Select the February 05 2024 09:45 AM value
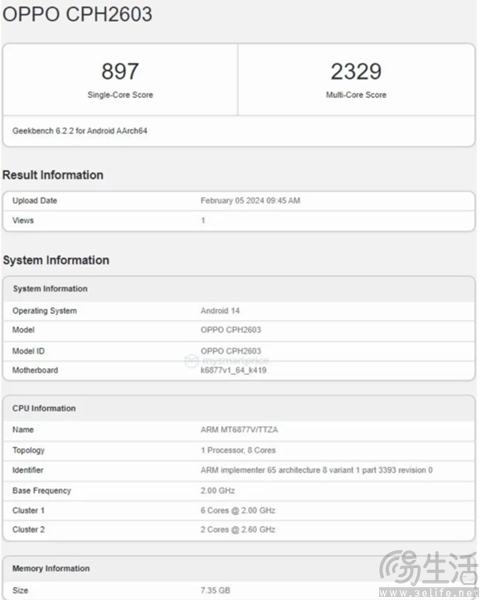This screenshot has width=481, height=600. pyautogui.click(x=250, y=201)
